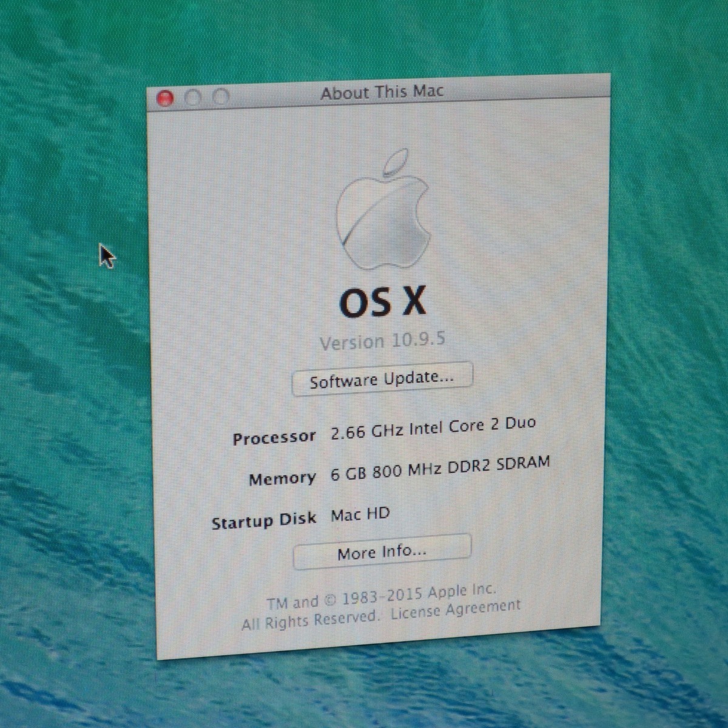The height and width of the screenshot is (728, 728).
Task: Click the 2.66 GHz Intel Core 2 Duo text
Action: click(x=433, y=427)
